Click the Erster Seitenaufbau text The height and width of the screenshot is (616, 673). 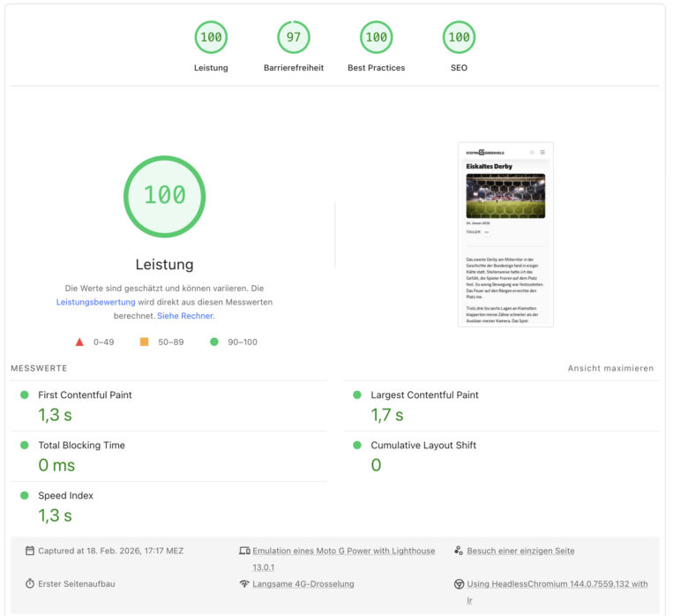tap(77, 583)
